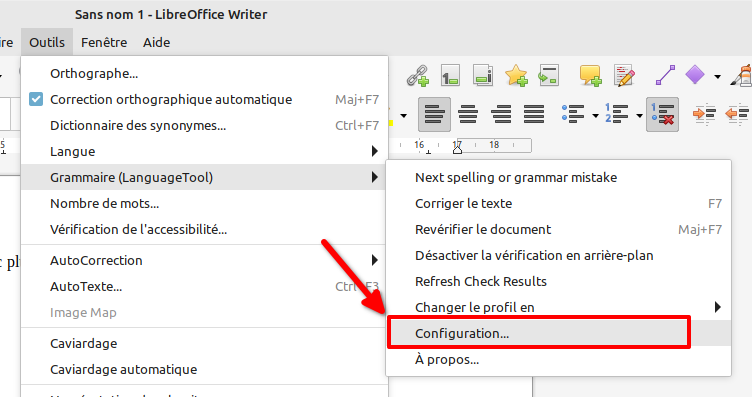The image size is (752, 397).
Task: Click Désactiver la vérification en arrière-plan
Action: tap(559, 255)
